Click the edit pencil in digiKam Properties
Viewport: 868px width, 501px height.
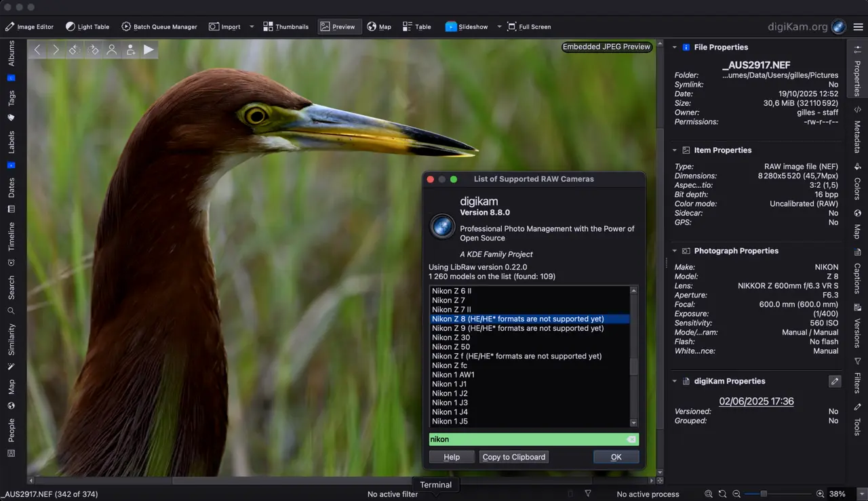click(x=835, y=382)
